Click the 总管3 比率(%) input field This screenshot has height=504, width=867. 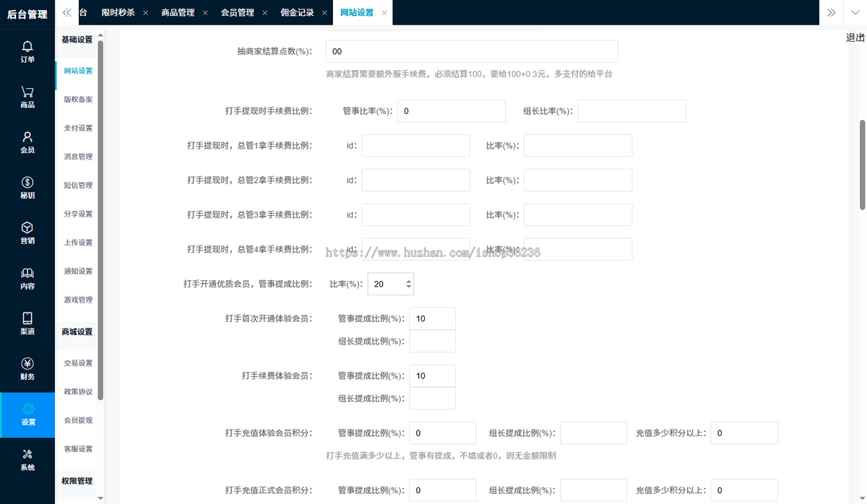[578, 214]
